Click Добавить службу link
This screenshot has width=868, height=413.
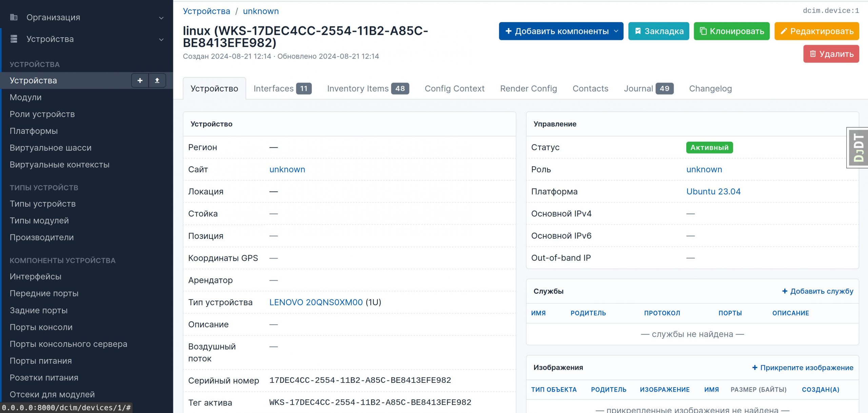pos(817,291)
